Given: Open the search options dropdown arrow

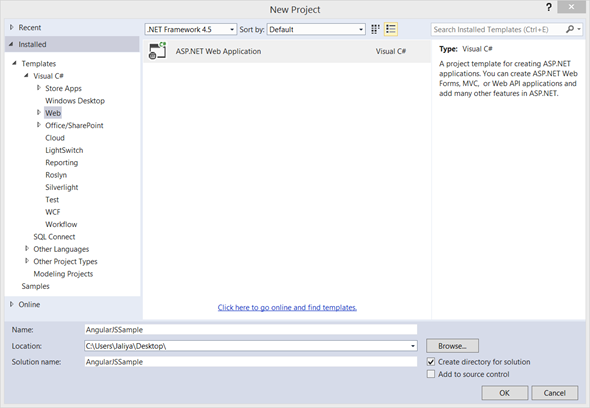Looking at the screenshot, I should 579,29.
